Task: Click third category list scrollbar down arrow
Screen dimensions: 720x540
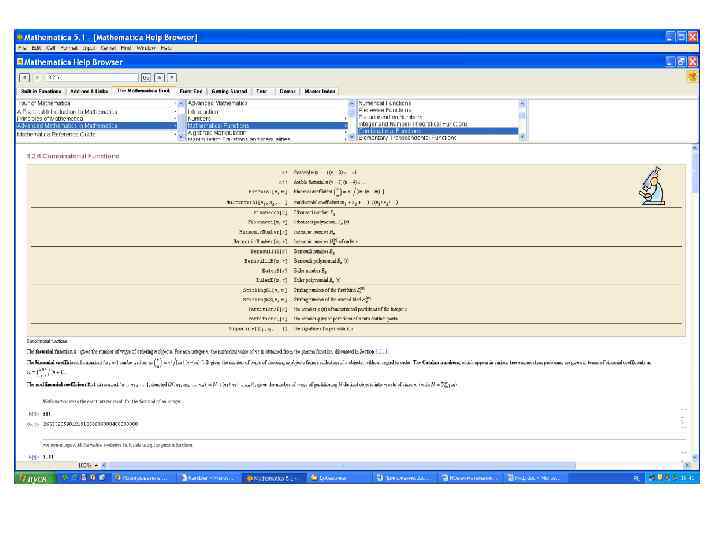Action: point(522,136)
